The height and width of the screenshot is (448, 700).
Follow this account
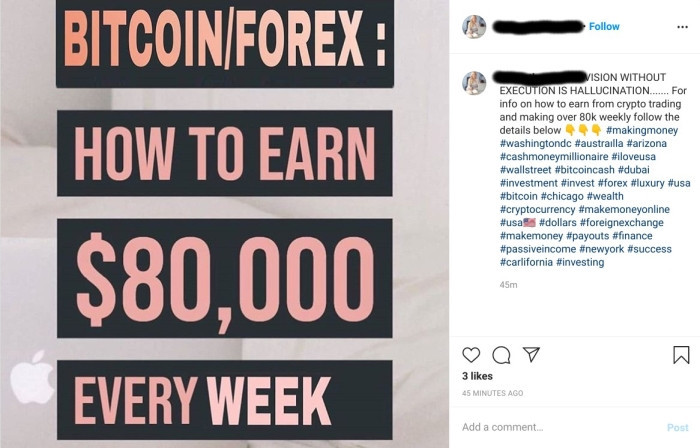pyautogui.click(x=604, y=27)
